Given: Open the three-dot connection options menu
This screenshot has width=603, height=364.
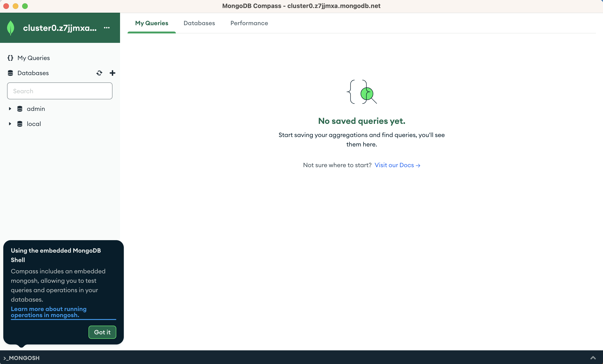Looking at the screenshot, I should (x=107, y=28).
